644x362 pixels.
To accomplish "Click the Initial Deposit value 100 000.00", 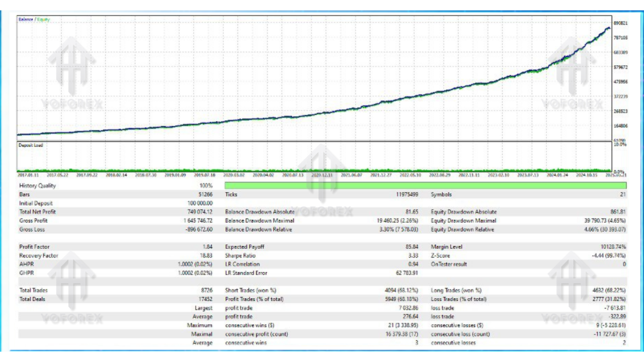I will 200,203.
